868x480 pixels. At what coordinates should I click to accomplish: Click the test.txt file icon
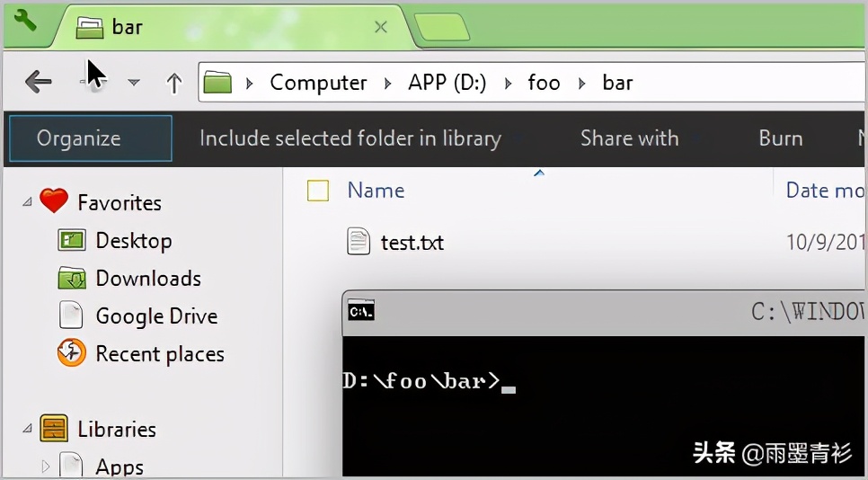359,242
